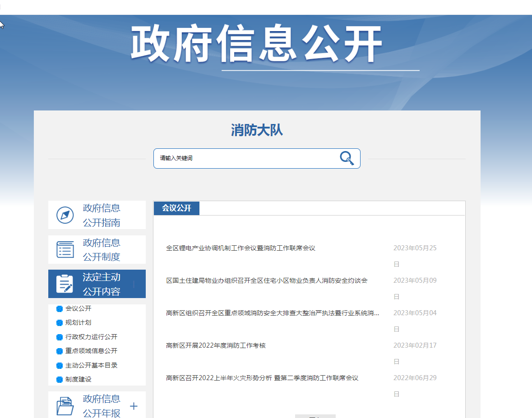
Task: Click the clipboard icon for 法定主动公开内容
Action: tap(65, 284)
